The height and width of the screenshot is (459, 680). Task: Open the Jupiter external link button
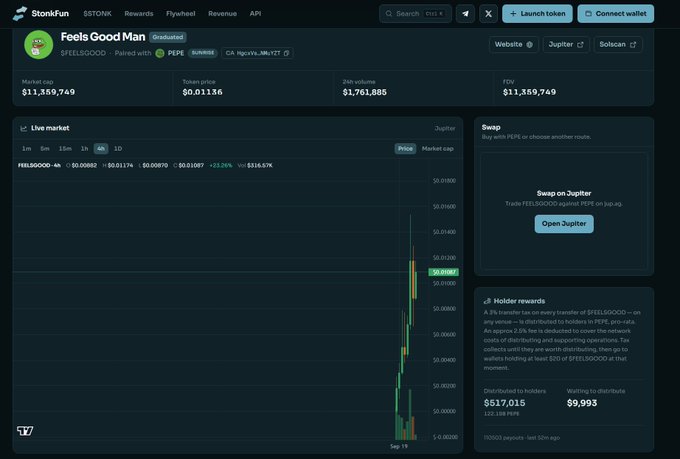(566, 45)
